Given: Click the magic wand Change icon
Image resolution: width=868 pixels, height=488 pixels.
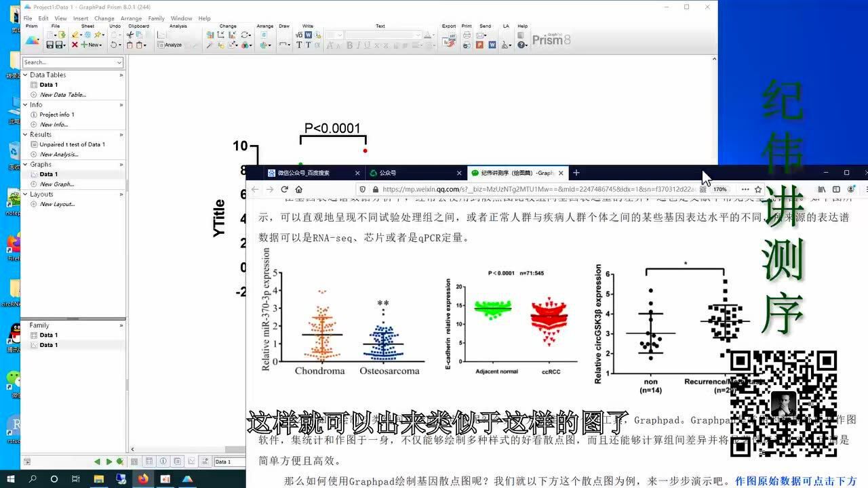Looking at the screenshot, I should pyautogui.click(x=210, y=45).
